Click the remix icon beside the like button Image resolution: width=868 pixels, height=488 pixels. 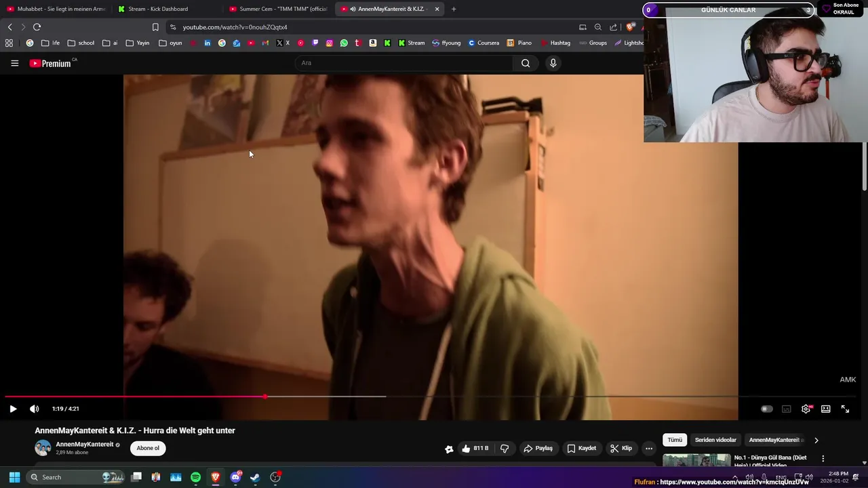pyautogui.click(x=449, y=448)
